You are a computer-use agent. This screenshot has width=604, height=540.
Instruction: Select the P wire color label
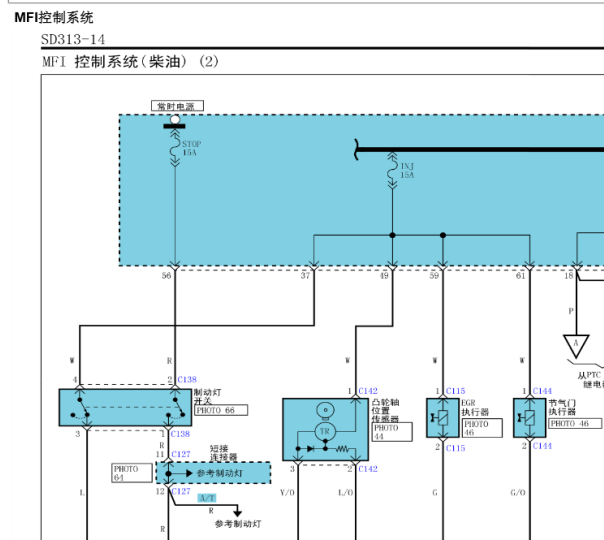click(x=571, y=311)
